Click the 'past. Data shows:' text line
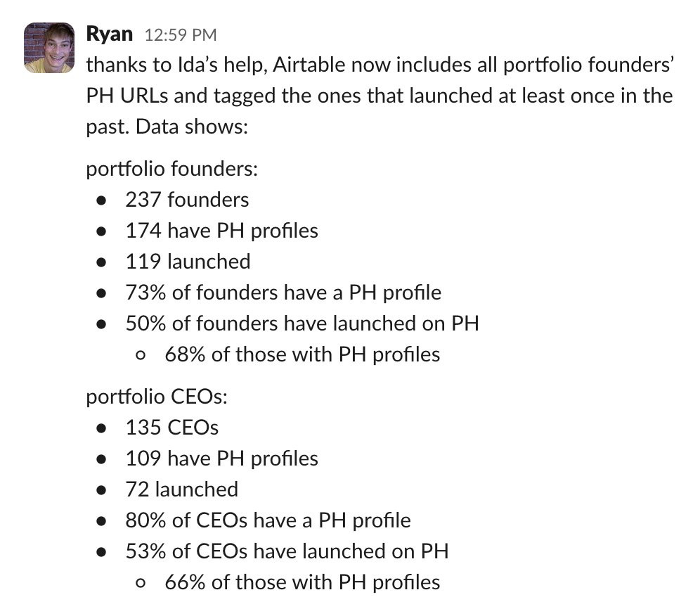Screen dimensions: 700x609 pos(167,127)
